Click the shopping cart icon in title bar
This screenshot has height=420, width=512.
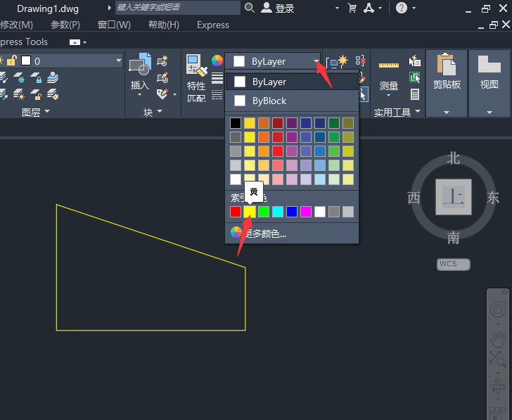tap(352, 8)
